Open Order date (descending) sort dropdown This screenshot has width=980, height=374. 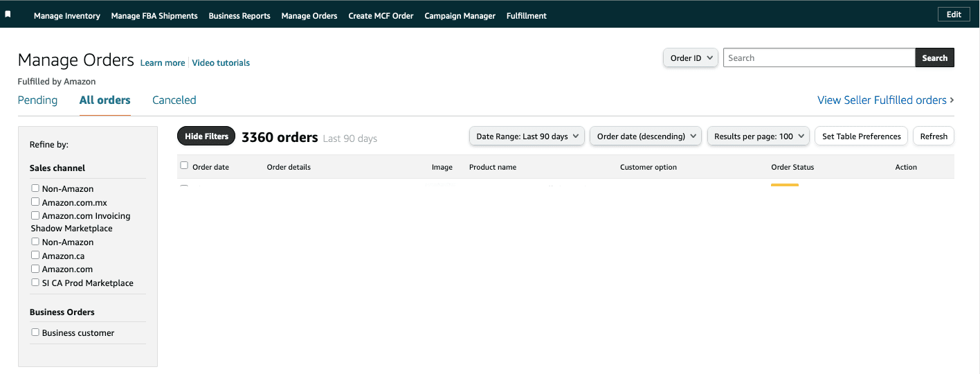coord(646,136)
